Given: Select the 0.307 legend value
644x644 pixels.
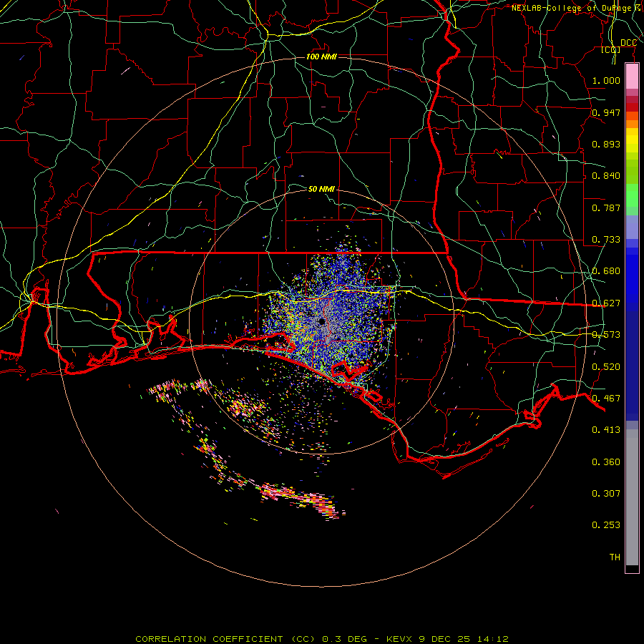Looking at the screenshot, I should (606, 494).
